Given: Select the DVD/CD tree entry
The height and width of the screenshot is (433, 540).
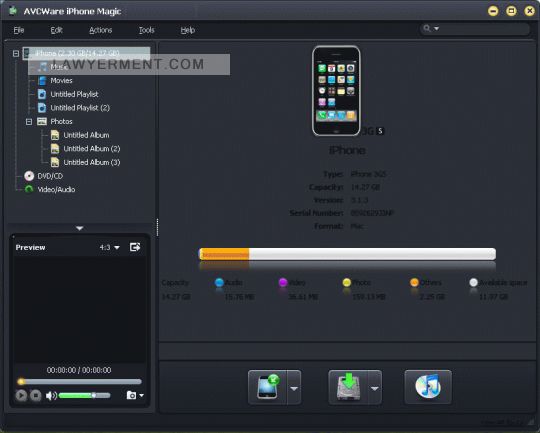Looking at the screenshot, I should click(50, 176).
